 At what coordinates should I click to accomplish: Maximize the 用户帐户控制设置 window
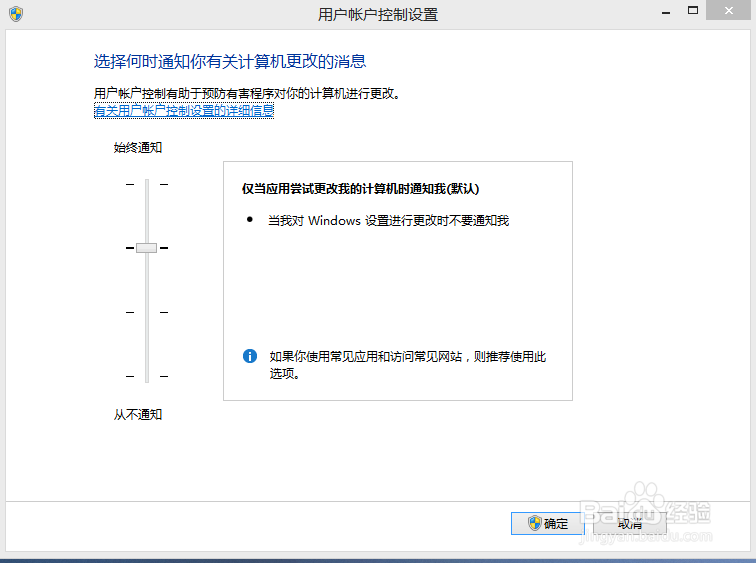(693, 11)
